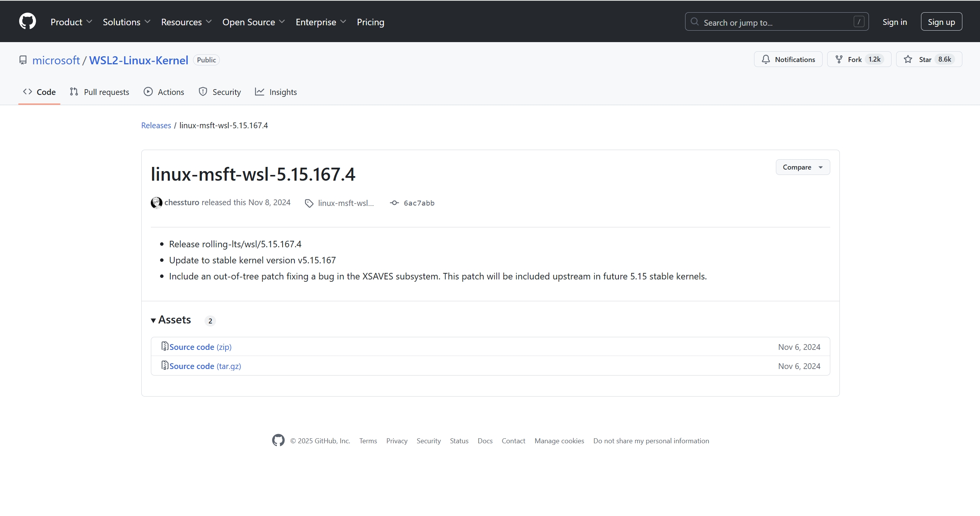This screenshot has width=980, height=516.
Task: Open chessturo's profile link
Action: tap(182, 202)
